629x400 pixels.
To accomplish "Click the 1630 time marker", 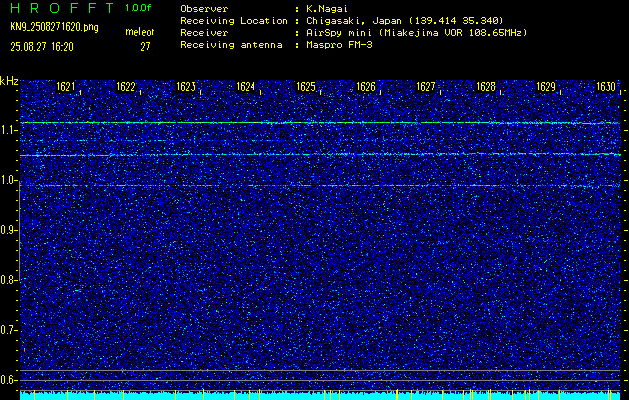I will (x=606, y=86).
